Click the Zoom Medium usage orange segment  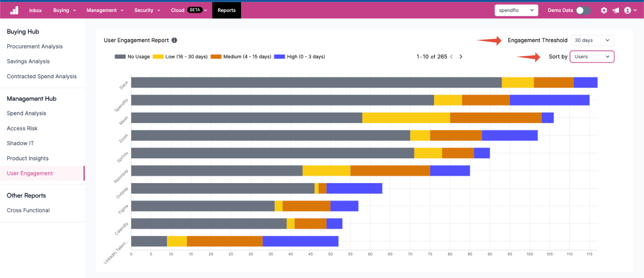(x=456, y=135)
